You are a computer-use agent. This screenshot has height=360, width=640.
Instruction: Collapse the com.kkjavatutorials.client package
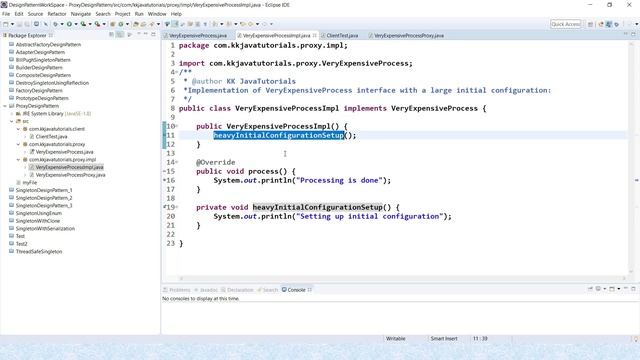click(x=18, y=129)
